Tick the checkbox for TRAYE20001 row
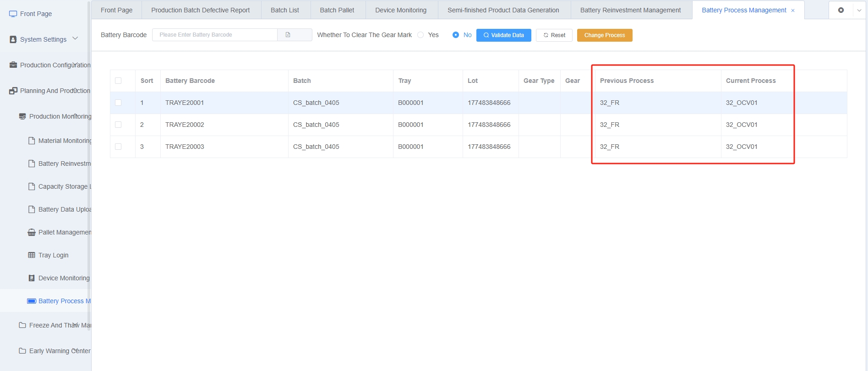This screenshot has height=371, width=868. 118,103
